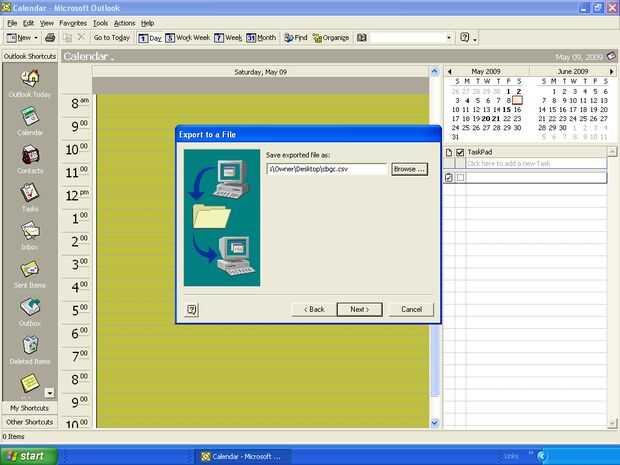Switch to Week view

click(228, 38)
